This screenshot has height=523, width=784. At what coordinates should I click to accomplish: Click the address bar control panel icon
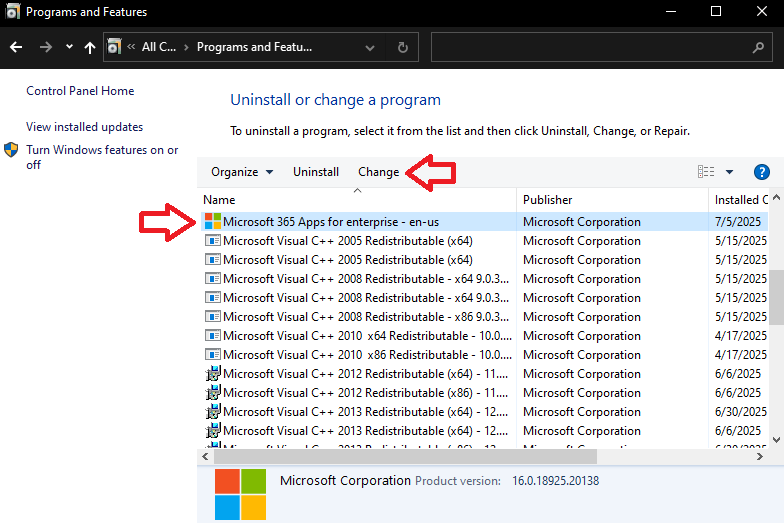[114, 46]
